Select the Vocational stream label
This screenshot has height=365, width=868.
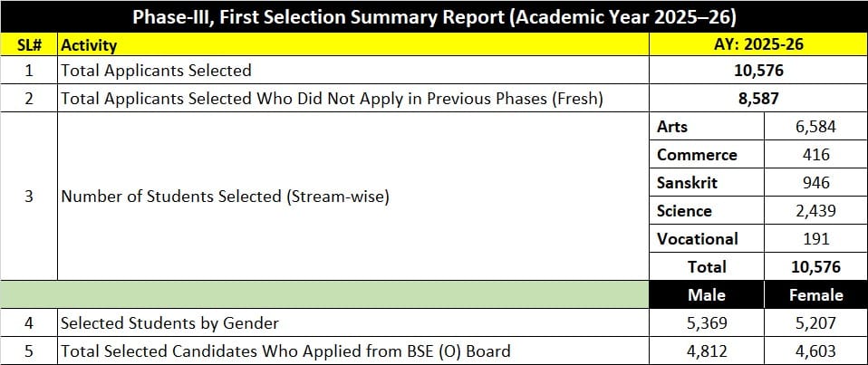coord(698,239)
